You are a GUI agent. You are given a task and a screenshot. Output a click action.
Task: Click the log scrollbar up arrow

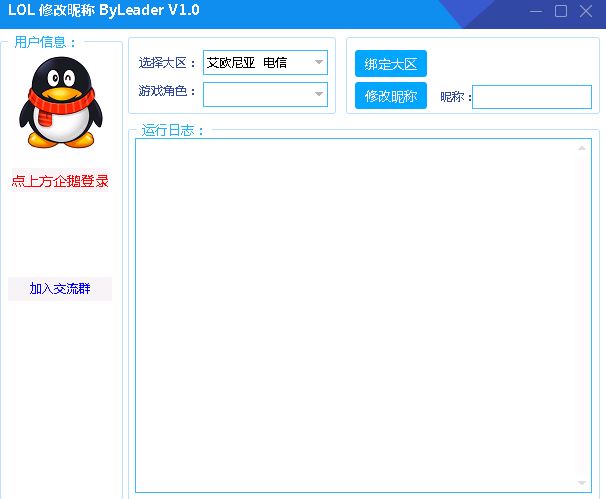click(582, 148)
